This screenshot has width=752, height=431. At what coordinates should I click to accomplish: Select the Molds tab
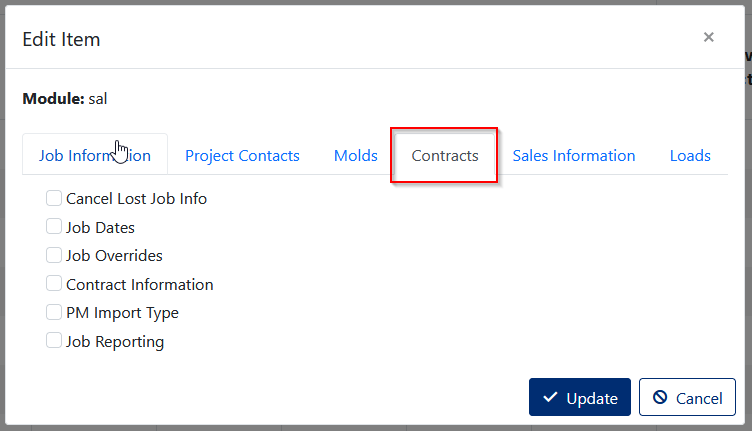[x=355, y=155]
